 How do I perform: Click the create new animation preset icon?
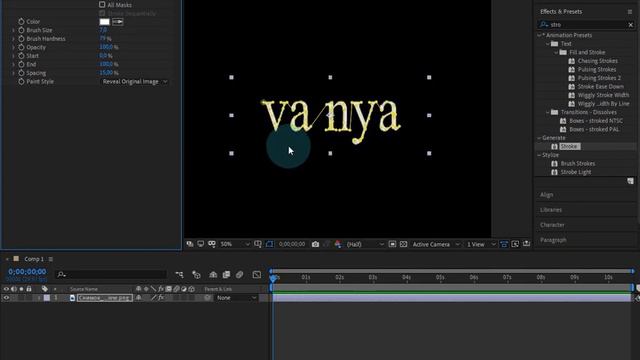[x=630, y=181]
